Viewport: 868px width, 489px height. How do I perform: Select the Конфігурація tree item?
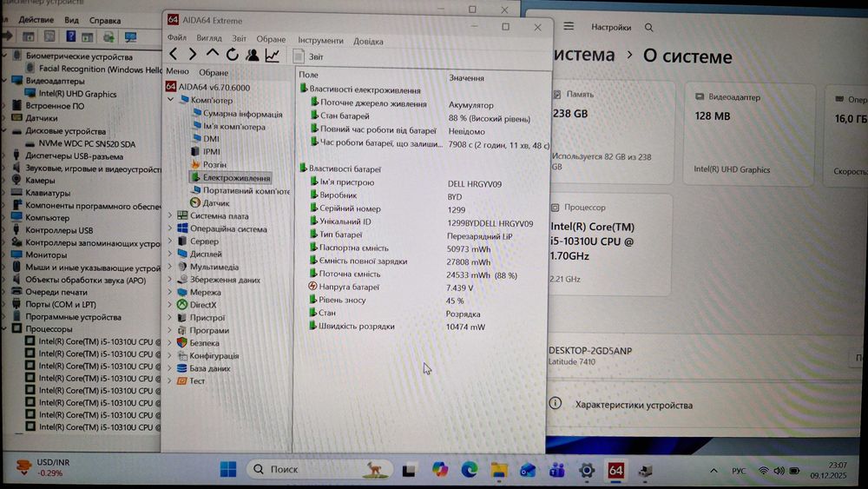coord(208,355)
